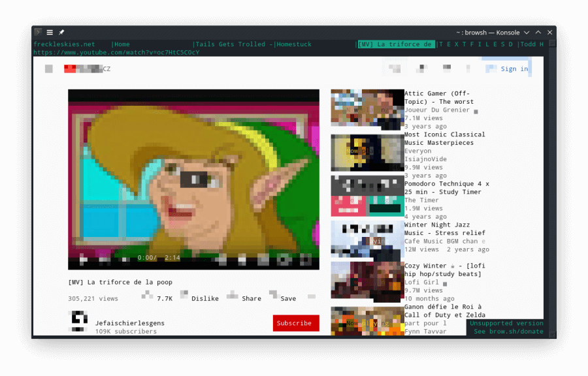588x376 pixels.
Task: Switch to the Todd H tab
Action: [532, 44]
